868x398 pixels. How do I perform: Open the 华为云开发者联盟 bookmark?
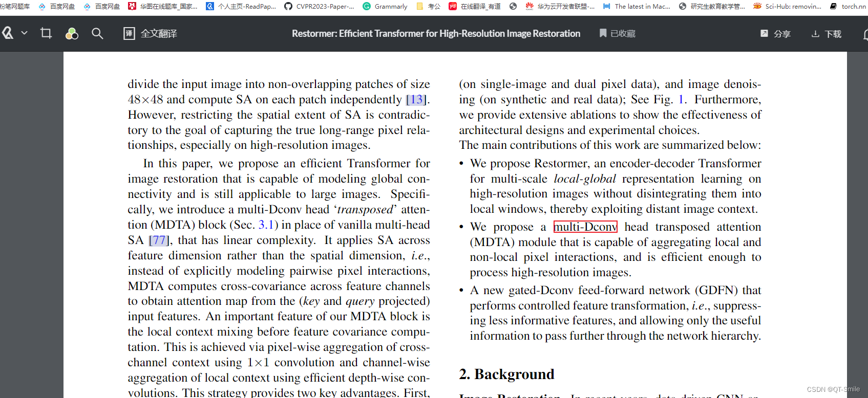point(560,6)
